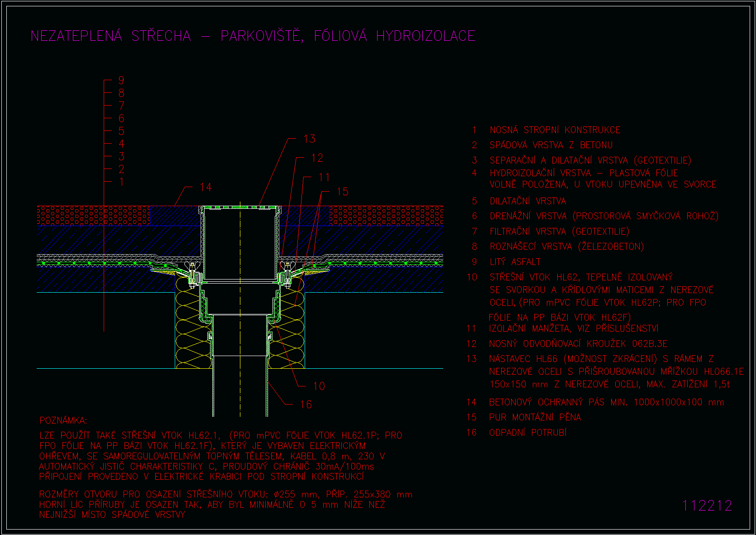Click legend text 'ODPADNÍ POTRUBÍ'
This screenshot has height=535, width=756.
click(528, 433)
